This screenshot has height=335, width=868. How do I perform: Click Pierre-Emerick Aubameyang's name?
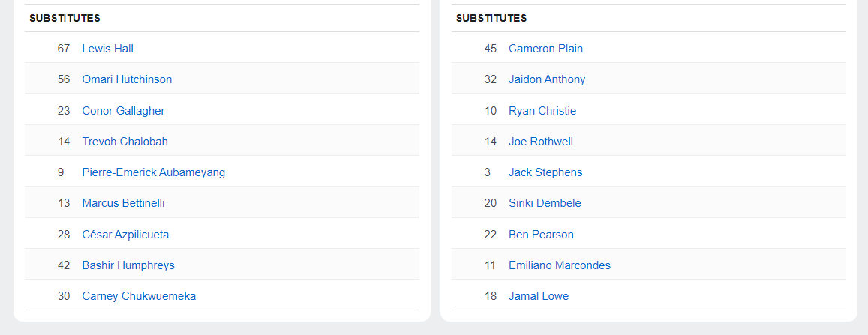pyautogui.click(x=153, y=172)
